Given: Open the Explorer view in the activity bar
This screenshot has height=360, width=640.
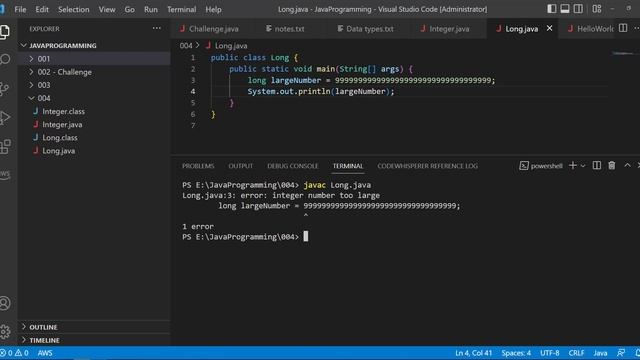Looking at the screenshot, I should coord(5,31).
